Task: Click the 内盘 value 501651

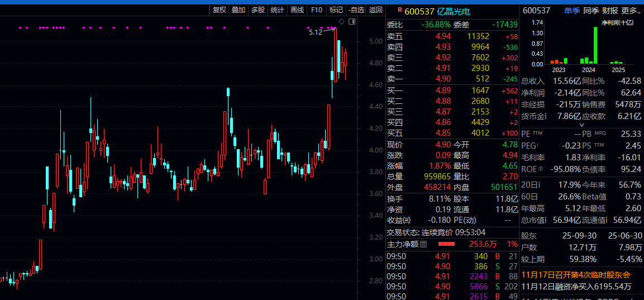Action: tap(504, 187)
